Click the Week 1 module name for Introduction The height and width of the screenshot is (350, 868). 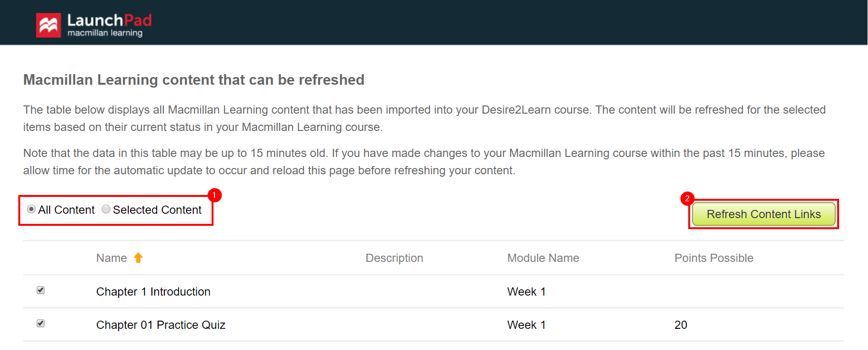coord(526,291)
